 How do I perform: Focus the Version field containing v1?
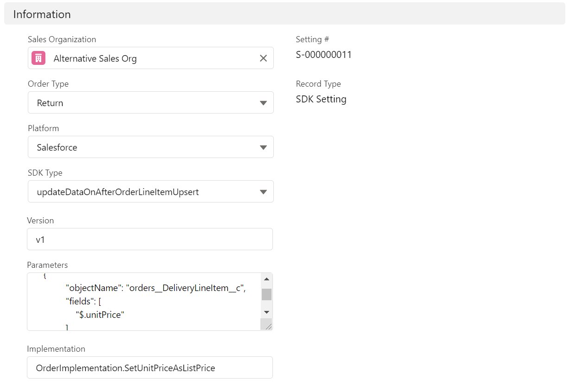(x=150, y=240)
